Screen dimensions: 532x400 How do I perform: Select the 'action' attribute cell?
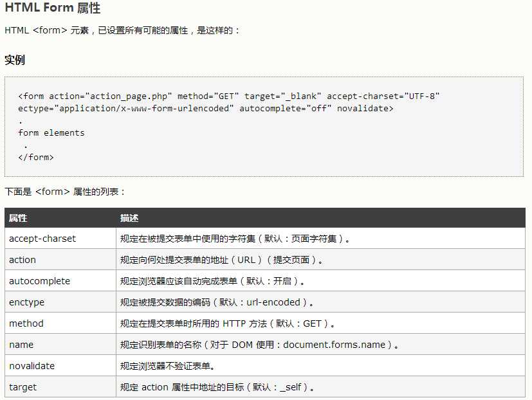(60, 260)
